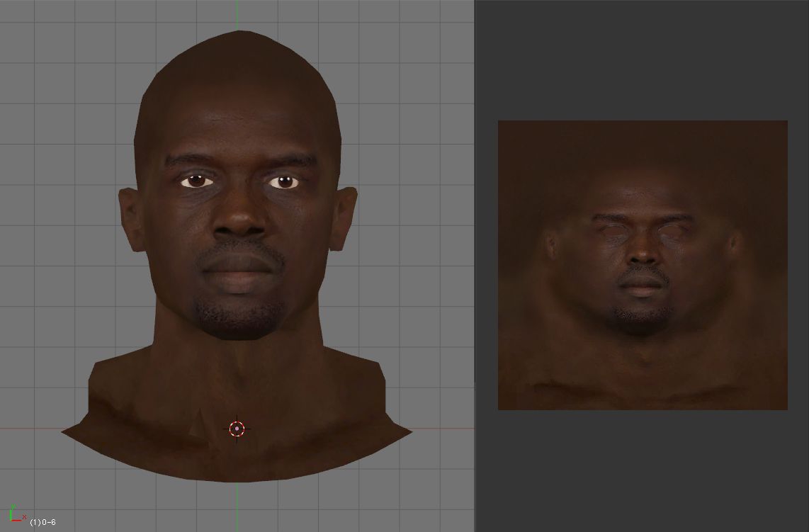
Task: Click the nose on the flat face texture
Action: coord(641,259)
